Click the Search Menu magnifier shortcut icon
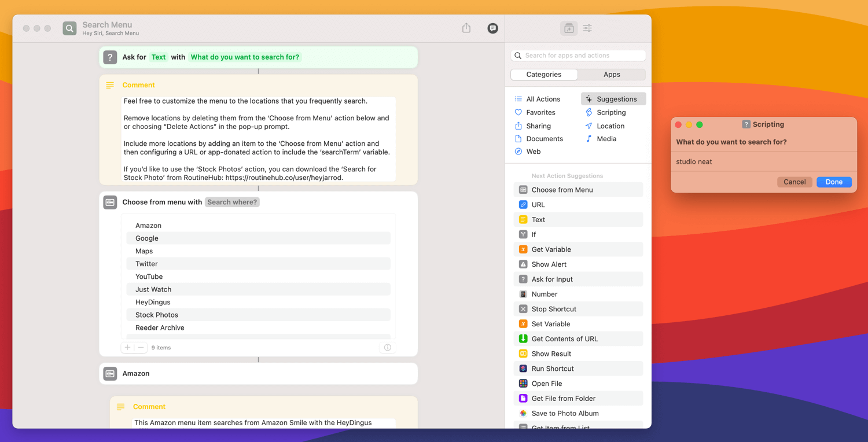The image size is (868, 442). 69,28
